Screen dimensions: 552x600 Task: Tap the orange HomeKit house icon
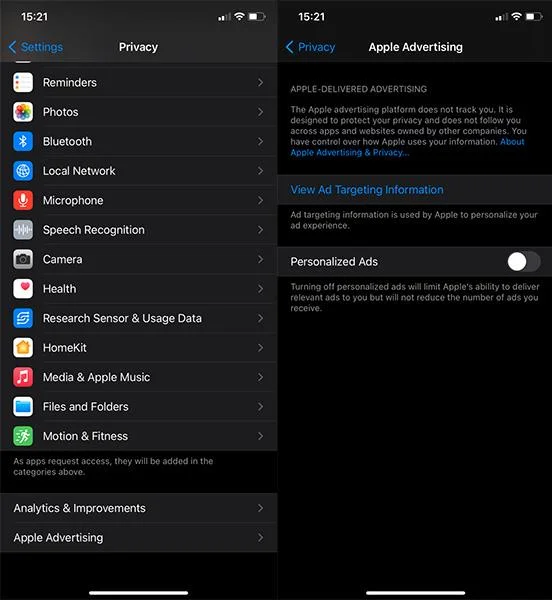coord(23,347)
